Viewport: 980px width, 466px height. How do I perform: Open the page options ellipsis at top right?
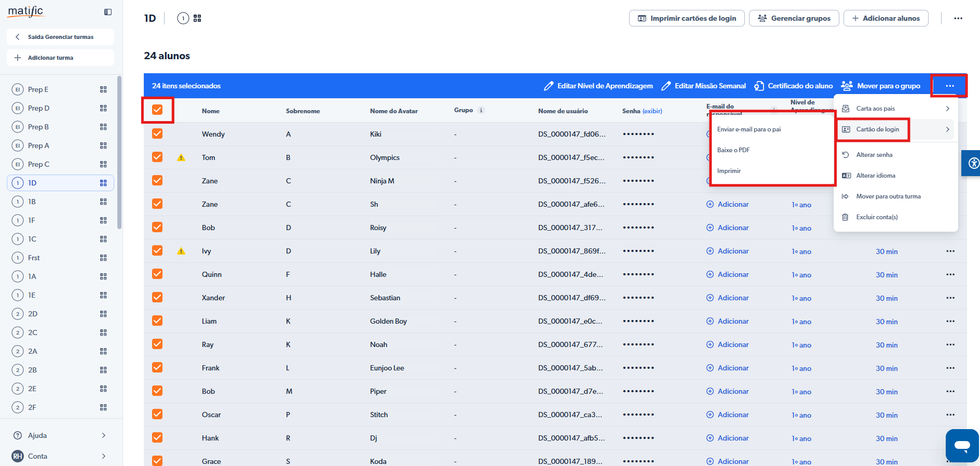click(958, 18)
